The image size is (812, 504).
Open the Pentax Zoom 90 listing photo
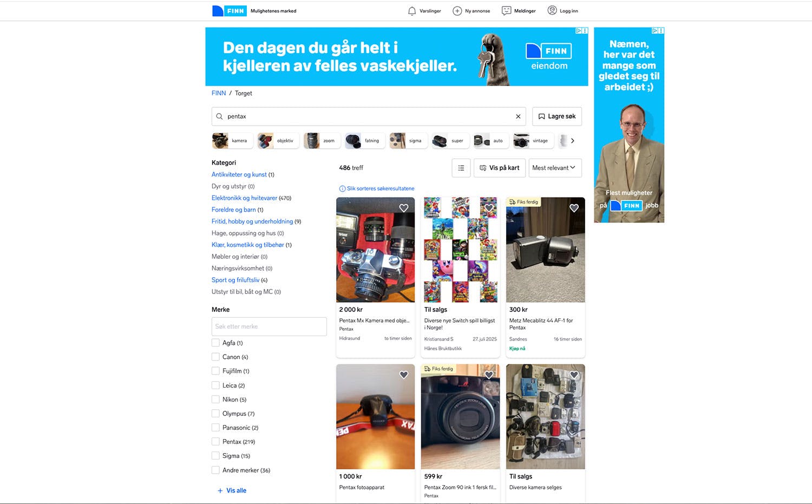click(x=461, y=416)
